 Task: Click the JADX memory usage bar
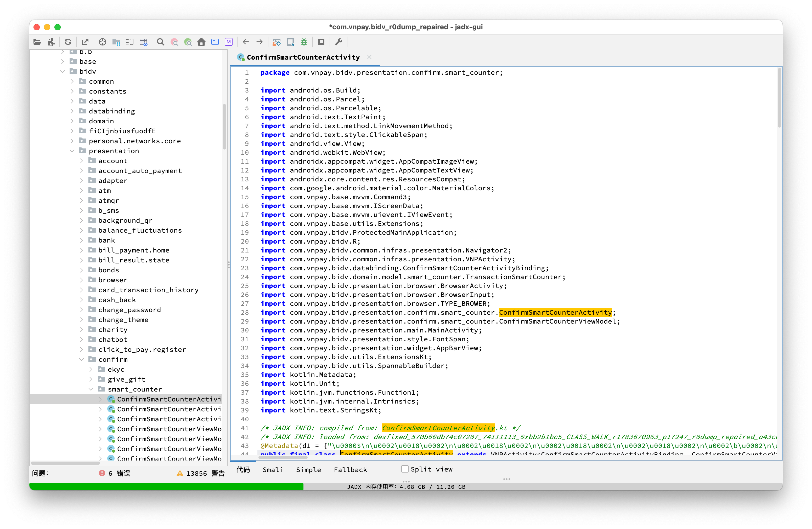(x=406, y=486)
